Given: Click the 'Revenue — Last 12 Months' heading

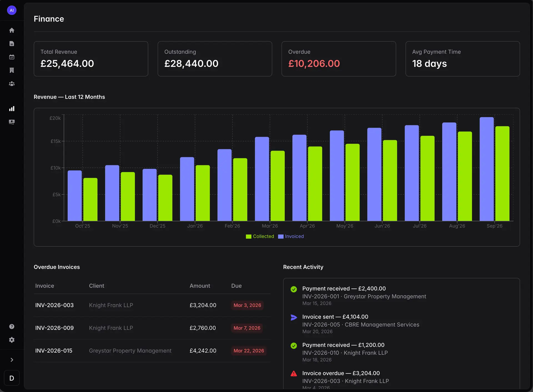Looking at the screenshot, I should coord(69,97).
